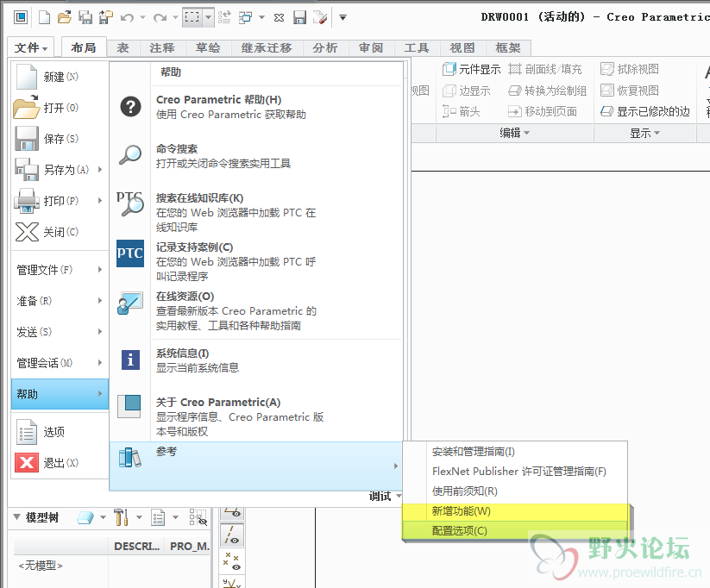
Task: Switch to the 工具 ribbon tab
Action: click(416, 48)
